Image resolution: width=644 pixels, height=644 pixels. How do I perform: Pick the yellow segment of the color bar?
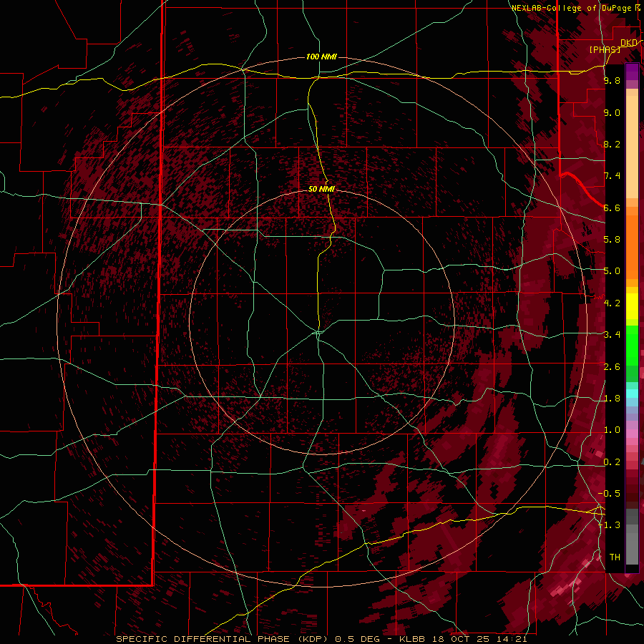(x=632, y=306)
